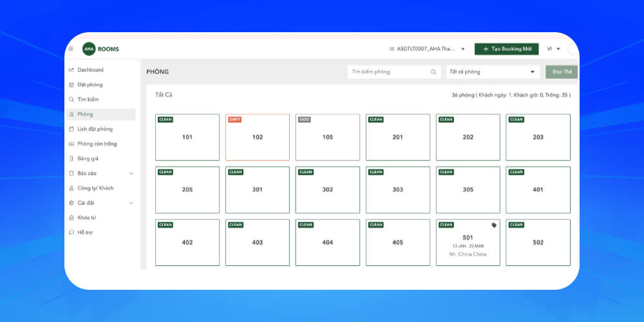This screenshot has height=322, width=644.
Task: Open Công ty/ Khách menu item
Action: 95,188
